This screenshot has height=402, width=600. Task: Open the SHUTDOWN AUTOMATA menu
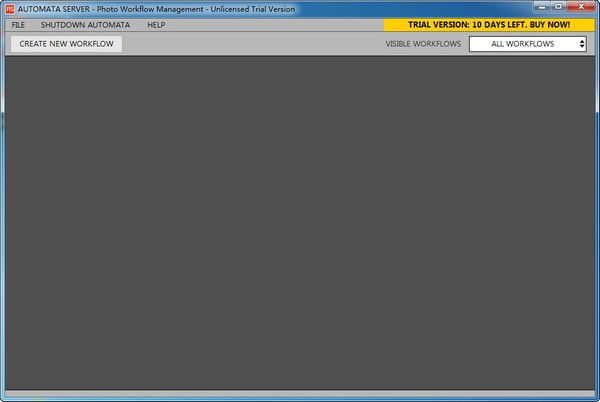(x=85, y=24)
